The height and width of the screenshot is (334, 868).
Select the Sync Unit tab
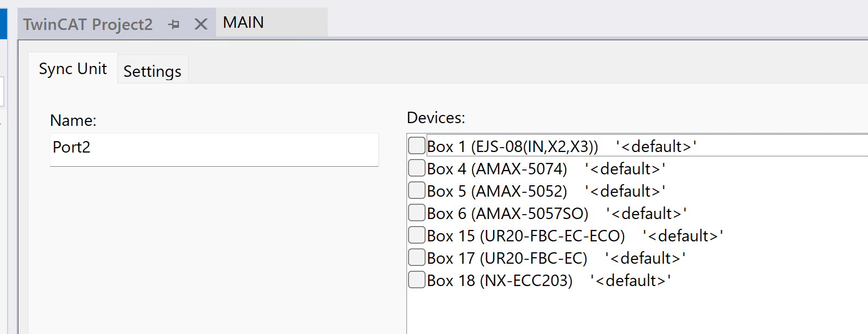click(x=73, y=69)
